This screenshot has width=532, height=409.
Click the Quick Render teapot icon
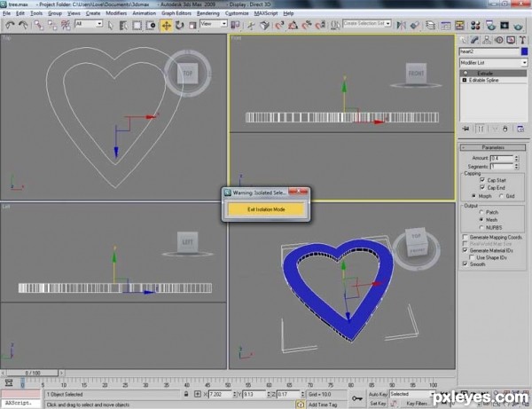(518, 26)
